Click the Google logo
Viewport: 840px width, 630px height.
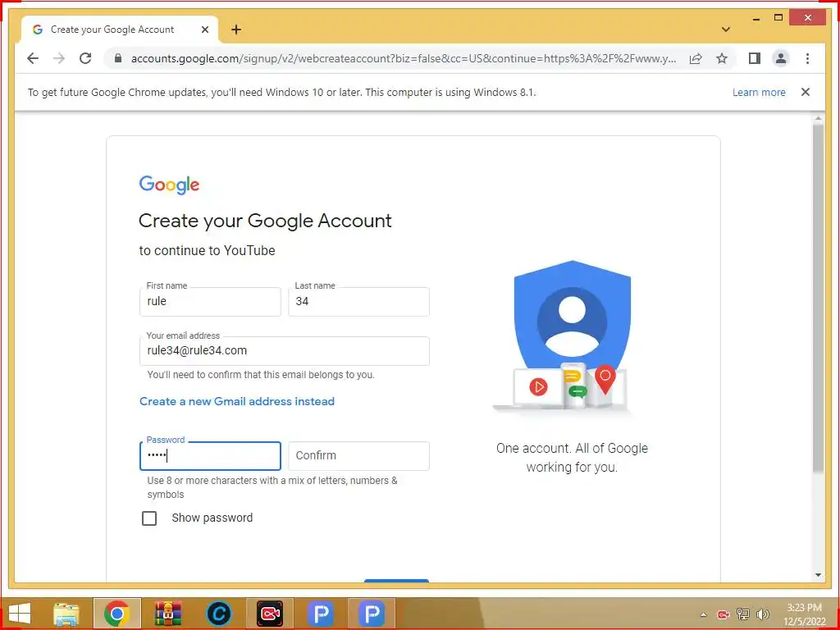pos(169,185)
